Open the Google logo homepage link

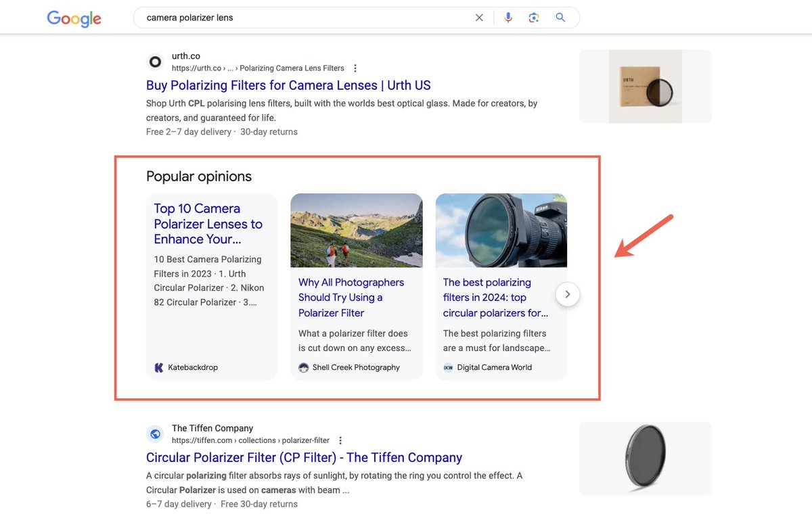pos(74,18)
